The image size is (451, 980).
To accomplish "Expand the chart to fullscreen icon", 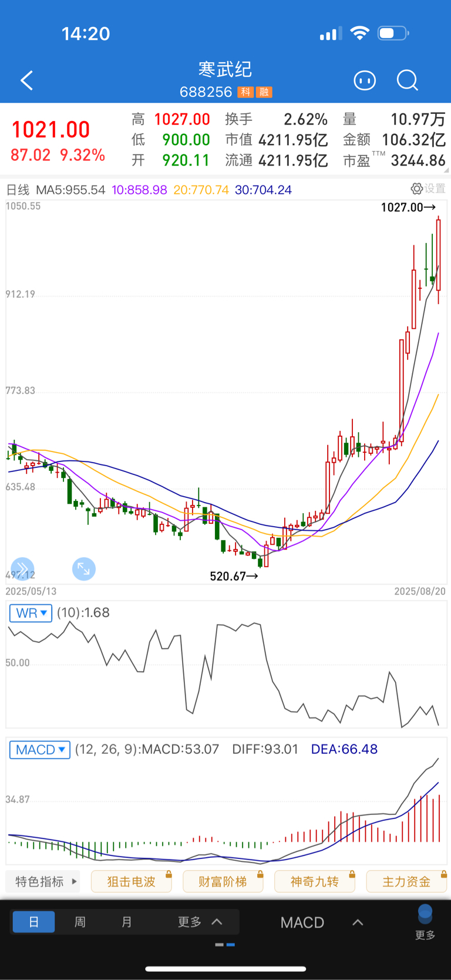I will click(84, 568).
